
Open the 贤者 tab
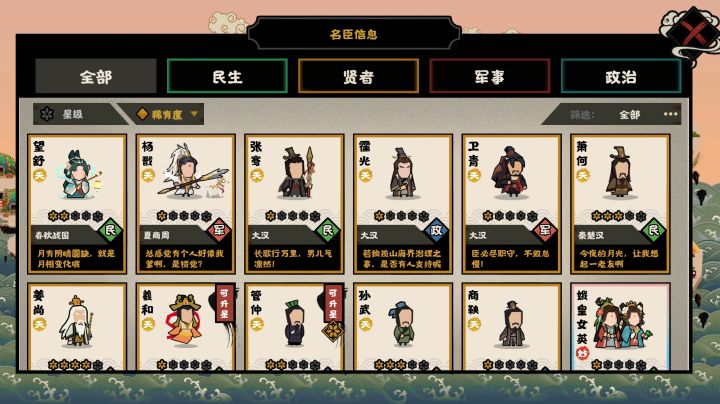pos(358,76)
